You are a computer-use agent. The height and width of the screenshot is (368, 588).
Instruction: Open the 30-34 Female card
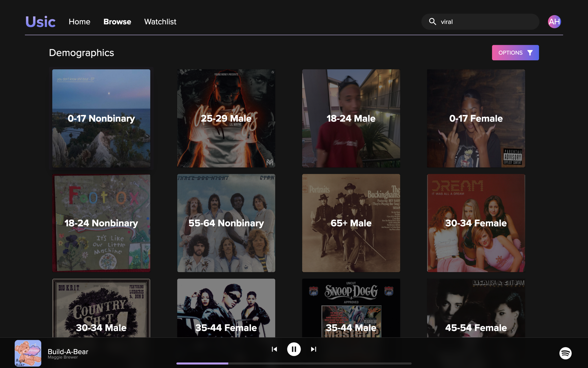click(476, 223)
